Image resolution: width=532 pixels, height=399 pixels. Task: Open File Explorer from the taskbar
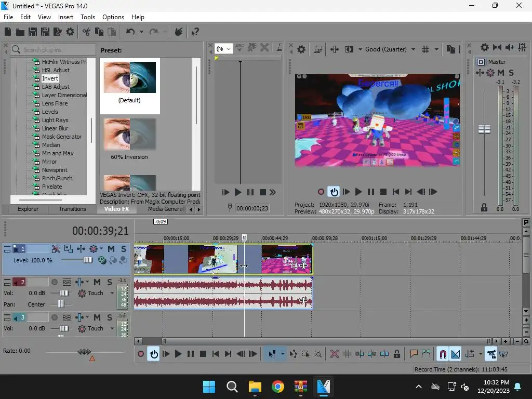[255, 387]
